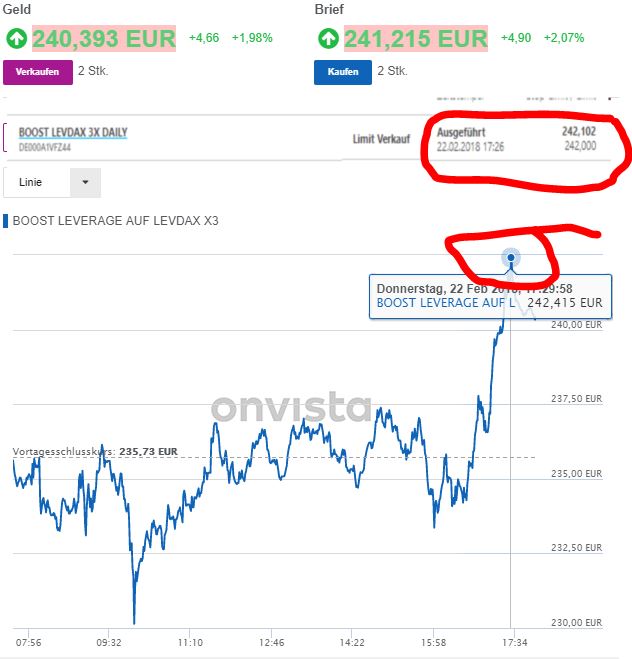Click the BOOST LEVERAGE link in the chart tooltip

[445, 302]
